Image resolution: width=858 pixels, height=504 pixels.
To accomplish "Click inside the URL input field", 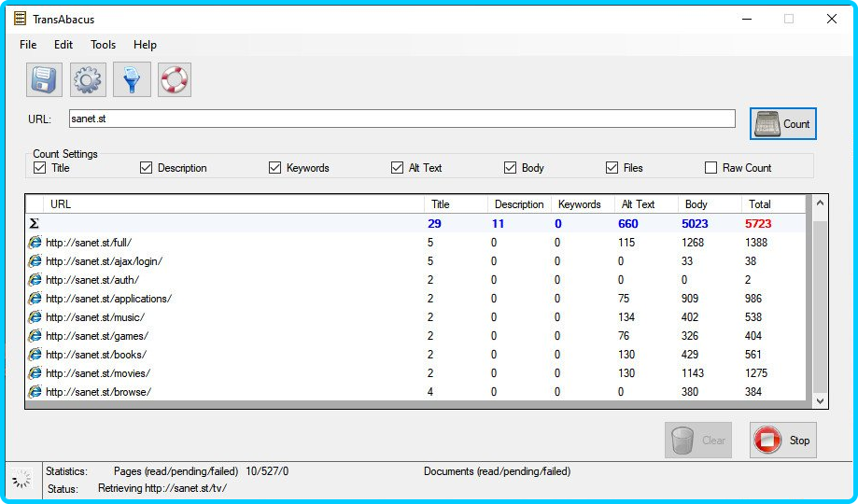I will click(x=402, y=119).
